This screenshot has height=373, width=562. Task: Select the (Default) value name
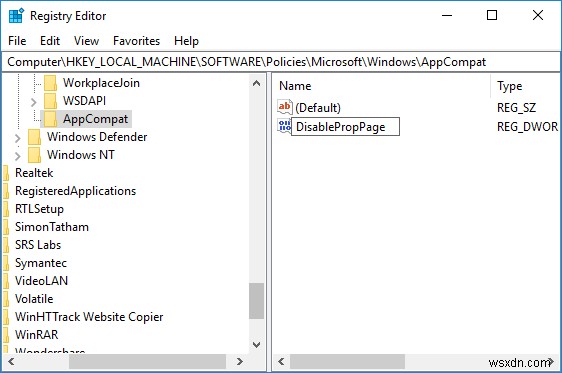click(x=318, y=108)
